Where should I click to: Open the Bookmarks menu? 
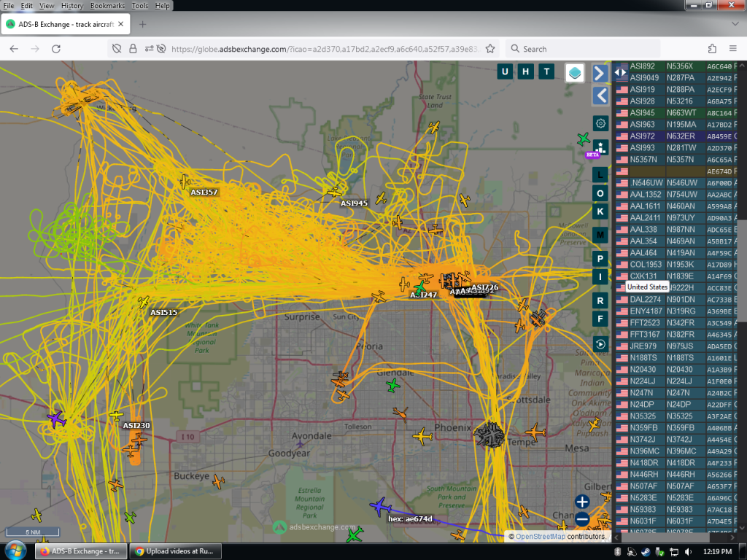coord(107,6)
